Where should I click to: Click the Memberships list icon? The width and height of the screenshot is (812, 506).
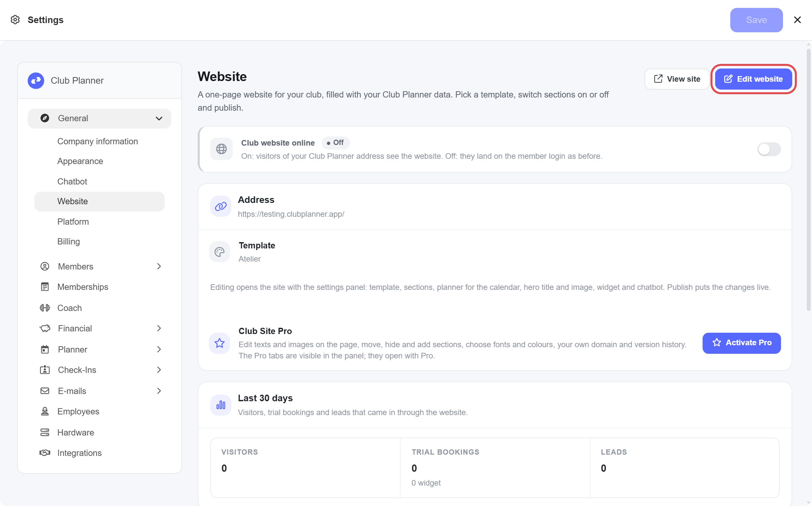(x=45, y=287)
